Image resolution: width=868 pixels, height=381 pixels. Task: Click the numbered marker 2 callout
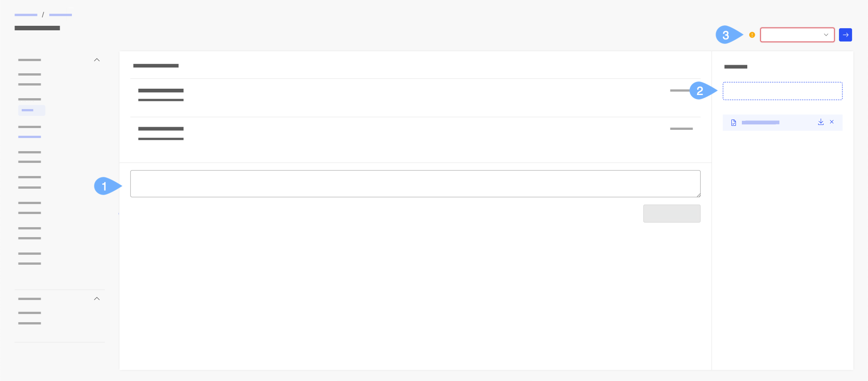700,91
